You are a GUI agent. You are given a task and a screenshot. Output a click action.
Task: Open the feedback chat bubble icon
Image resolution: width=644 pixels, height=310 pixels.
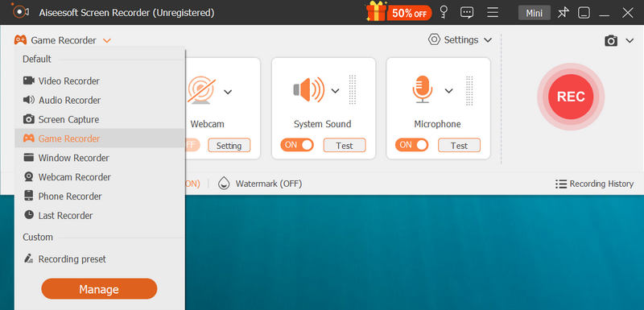coord(467,12)
